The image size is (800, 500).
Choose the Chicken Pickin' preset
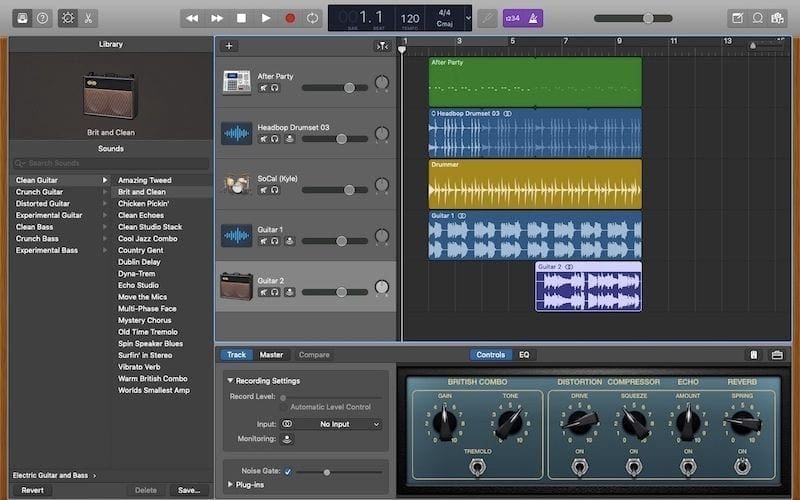coord(143,204)
